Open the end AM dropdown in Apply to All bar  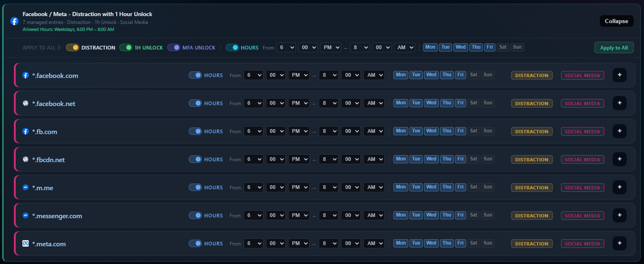tap(405, 47)
